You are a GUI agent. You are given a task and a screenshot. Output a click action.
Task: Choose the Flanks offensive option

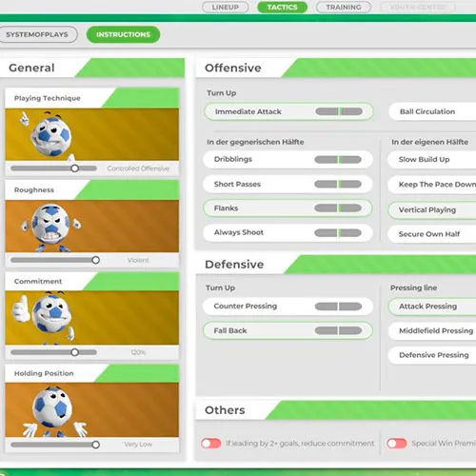[288, 208]
